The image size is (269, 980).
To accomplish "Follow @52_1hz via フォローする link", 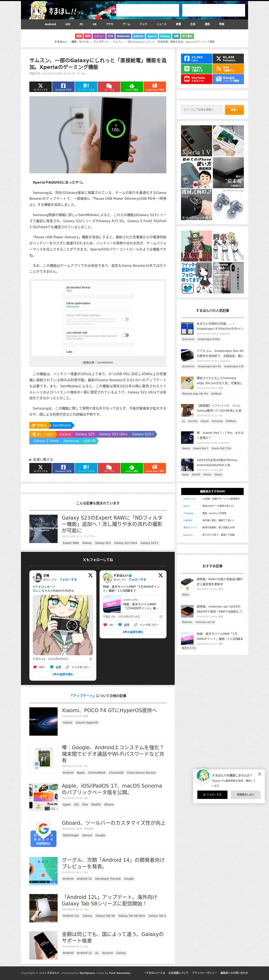I will [68, 579].
